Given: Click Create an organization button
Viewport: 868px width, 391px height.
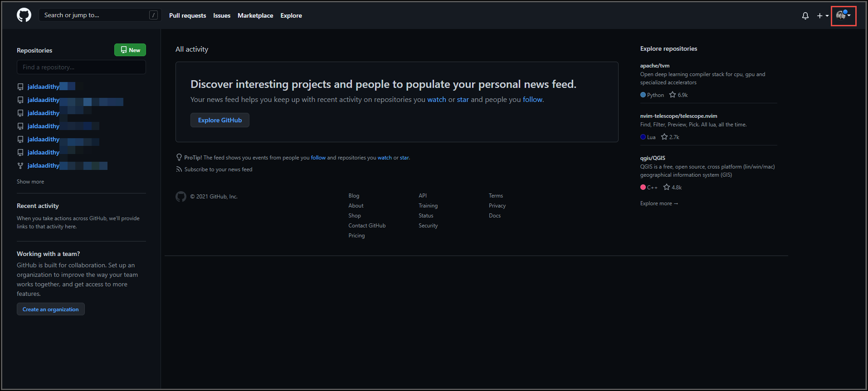Looking at the screenshot, I should click(51, 309).
